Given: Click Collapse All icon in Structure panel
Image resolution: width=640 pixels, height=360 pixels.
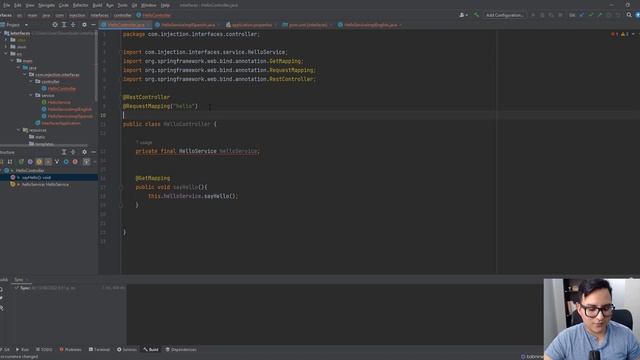Looking at the screenshot, I should (73, 152).
